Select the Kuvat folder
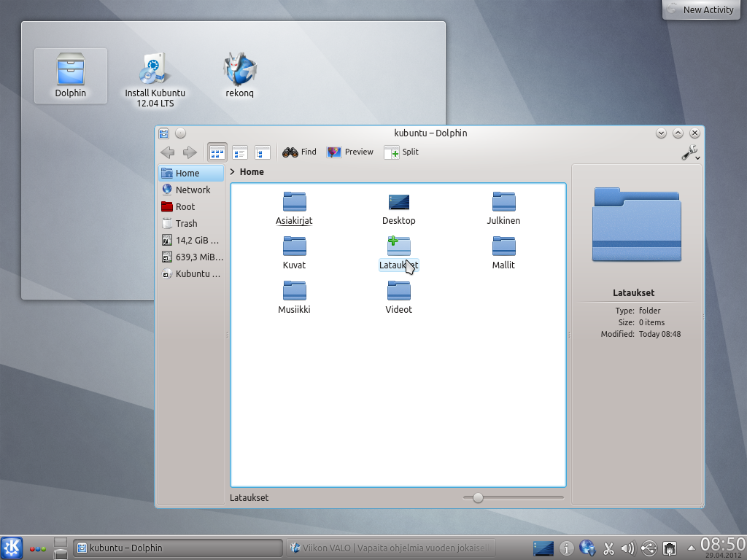The height and width of the screenshot is (560, 747). pos(294,253)
